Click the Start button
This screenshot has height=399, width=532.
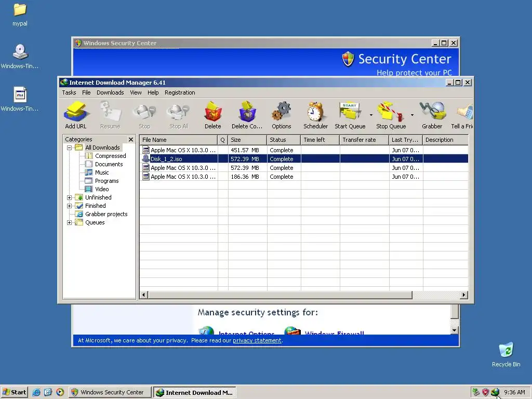[14, 392]
